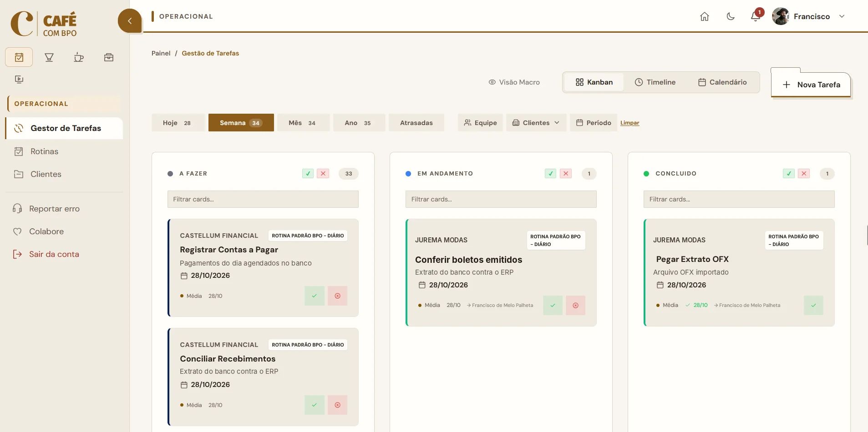Open Gestor de Tarefas in sidebar

click(64, 128)
